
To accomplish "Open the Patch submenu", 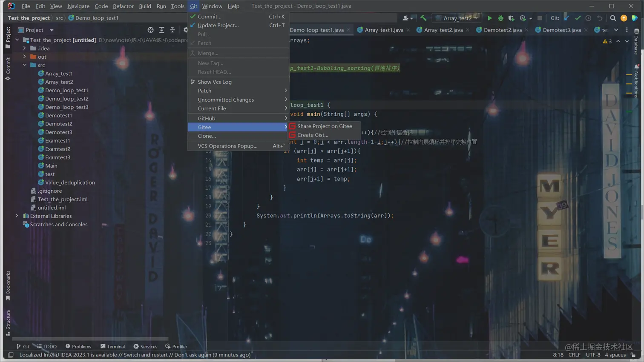I will pos(238,91).
